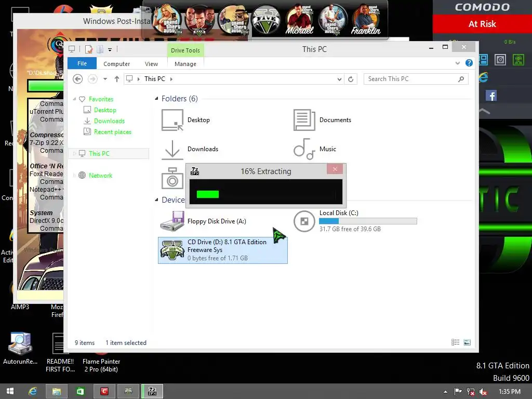Select Recent places in Favorites

tap(112, 131)
